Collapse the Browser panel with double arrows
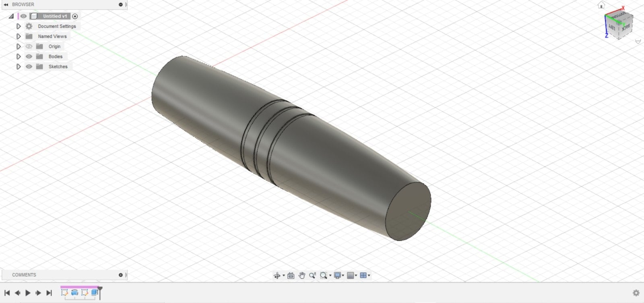This screenshot has width=644, height=303. 6,4
